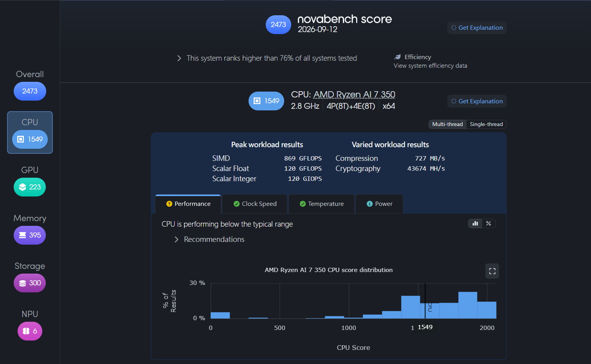
Task: Select the NPU score 6 badge
Action: tap(30, 331)
